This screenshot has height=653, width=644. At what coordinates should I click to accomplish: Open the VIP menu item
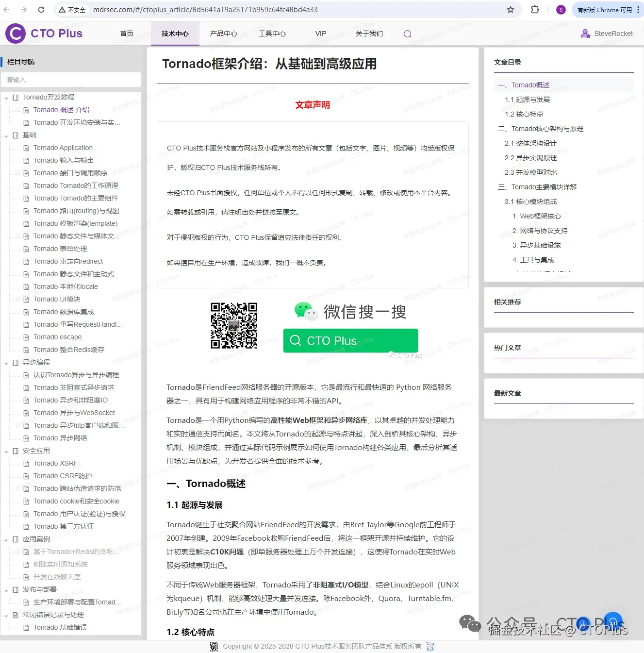[320, 33]
